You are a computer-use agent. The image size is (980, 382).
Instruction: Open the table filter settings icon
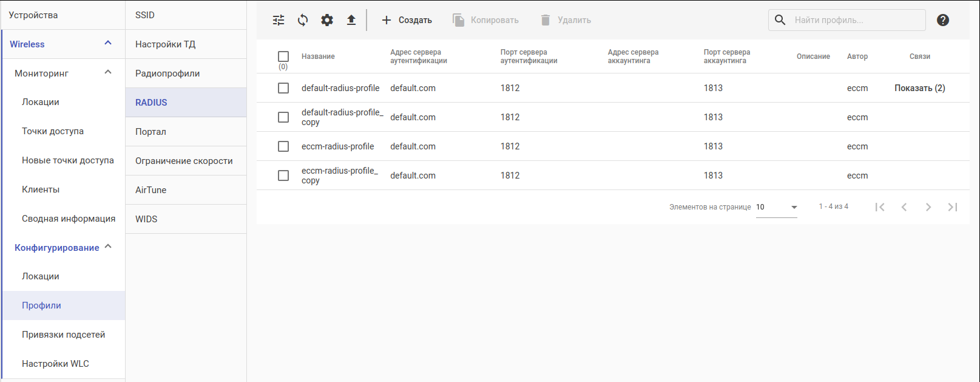pos(279,20)
